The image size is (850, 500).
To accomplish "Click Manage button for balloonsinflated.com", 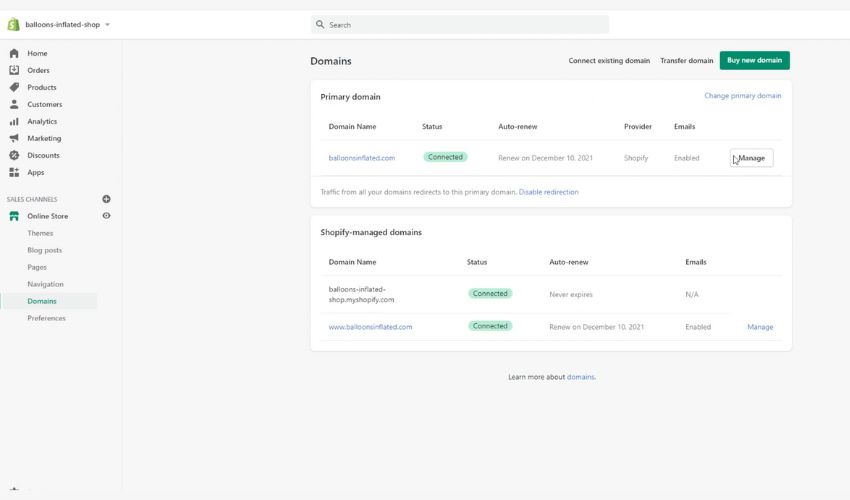I will click(751, 158).
